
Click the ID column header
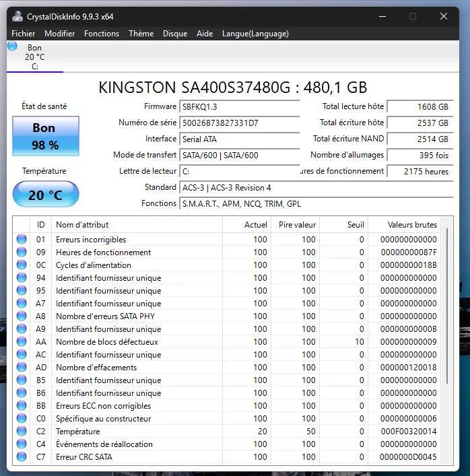point(40,225)
